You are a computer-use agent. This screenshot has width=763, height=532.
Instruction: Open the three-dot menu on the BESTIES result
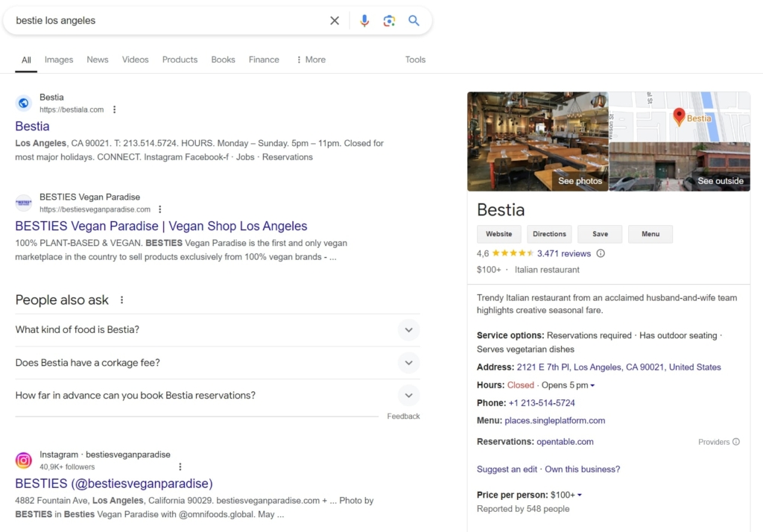point(160,209)
